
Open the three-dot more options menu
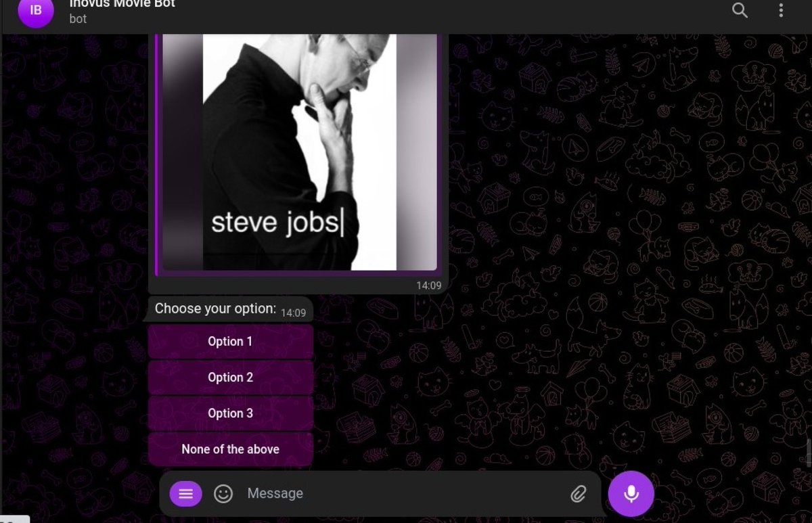pyautogui.click(x=781, y=10)
